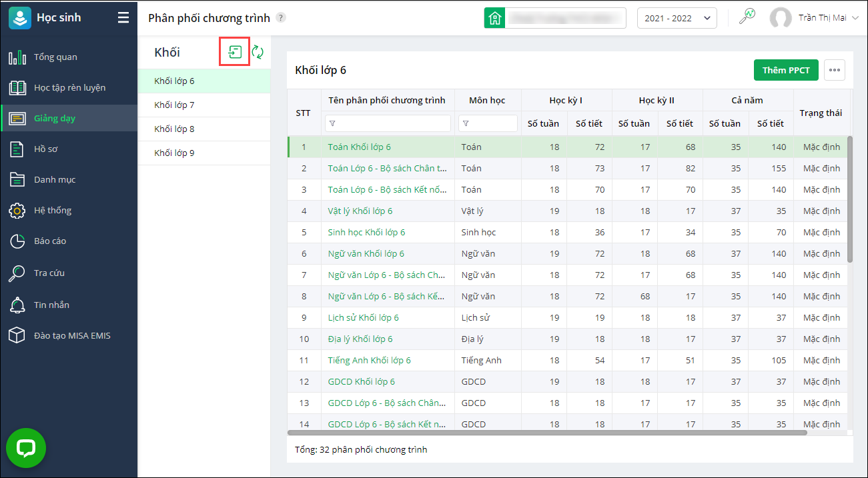The image size is (868, 478).
Task: Click the Thêm PPCT button
Action: point(786,70)
